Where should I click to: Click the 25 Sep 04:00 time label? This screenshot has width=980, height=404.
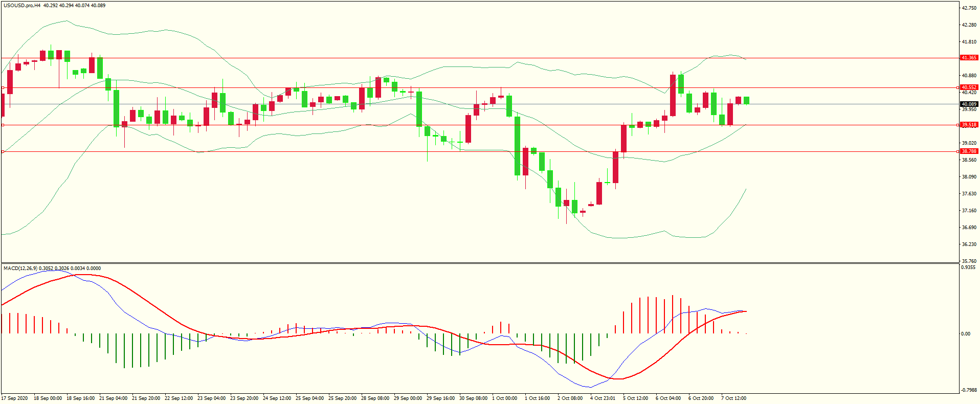pyautogui.click(x=309, y=398)
